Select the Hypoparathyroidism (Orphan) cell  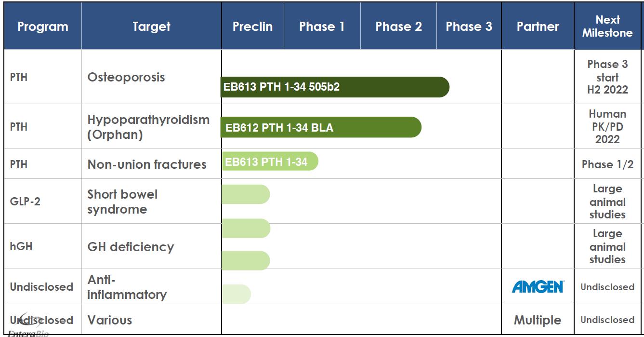148,128
